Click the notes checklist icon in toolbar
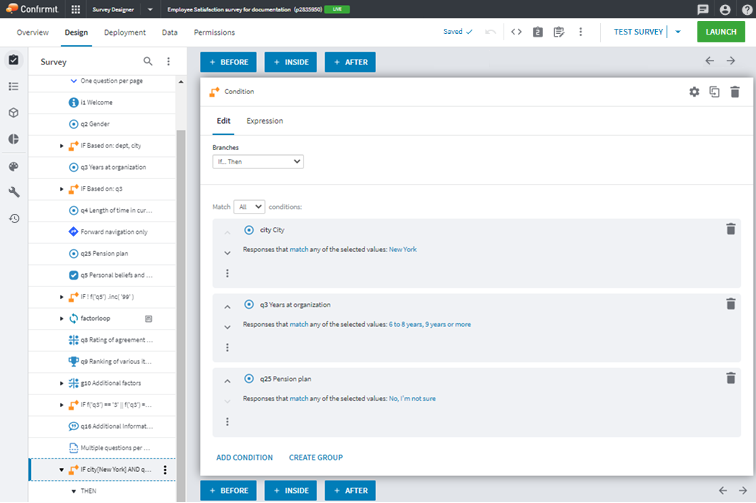This screenshot has width=756, height=503. click(x=559, y=32)
